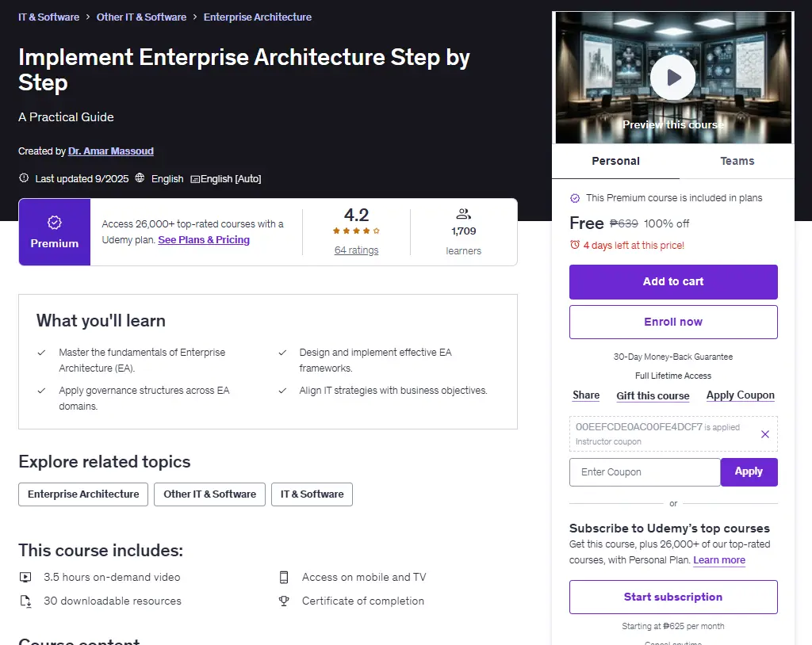812x645 pixels.
Task: Click the closed captions icon
Action: coord(195,179)
